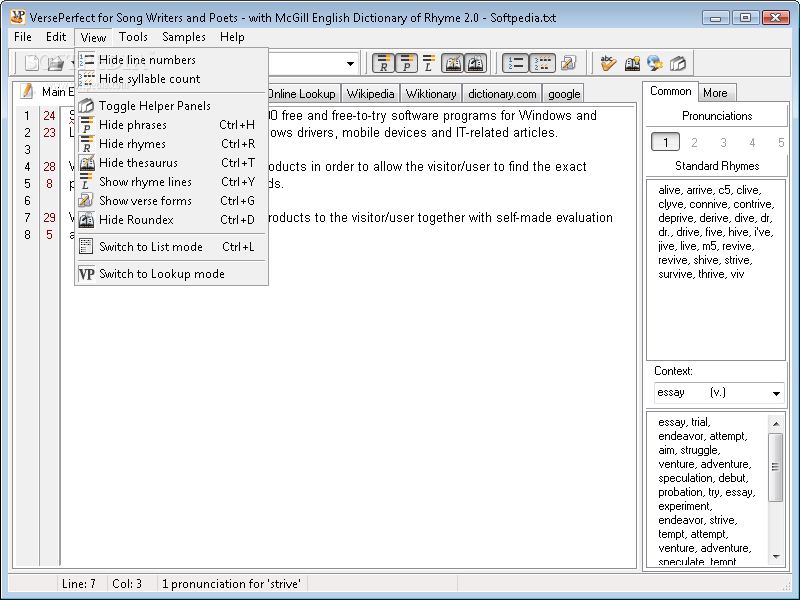This screenshot has height=600, width=800.
Task: Switch to the dictionary.com tab
Action: point(502,93)
